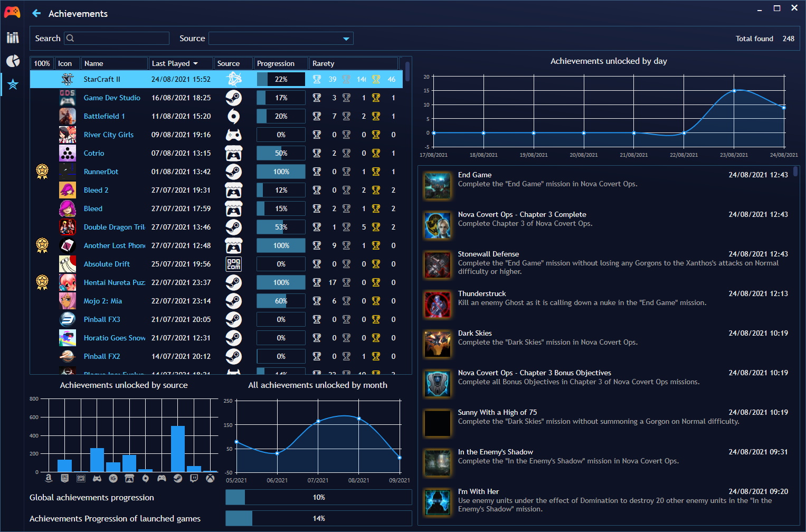
Task: Click the Battle.net source icon for StarCraft II
Action: point(234,79)
